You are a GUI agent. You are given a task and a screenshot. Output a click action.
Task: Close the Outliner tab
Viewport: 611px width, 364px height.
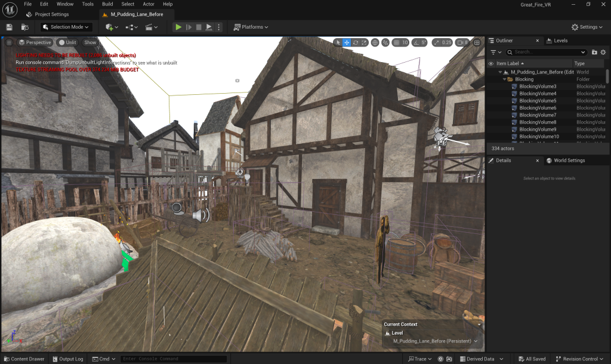coord(538,41)
